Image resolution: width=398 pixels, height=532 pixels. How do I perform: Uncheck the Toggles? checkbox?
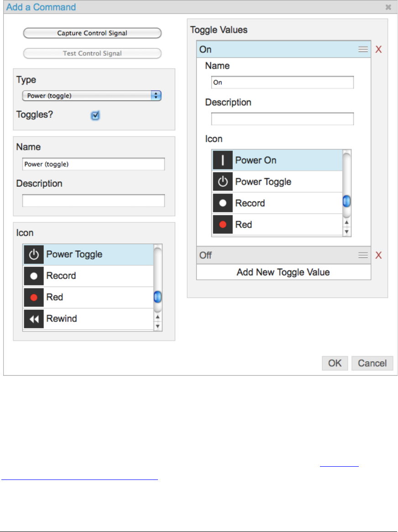pos(95,116)
